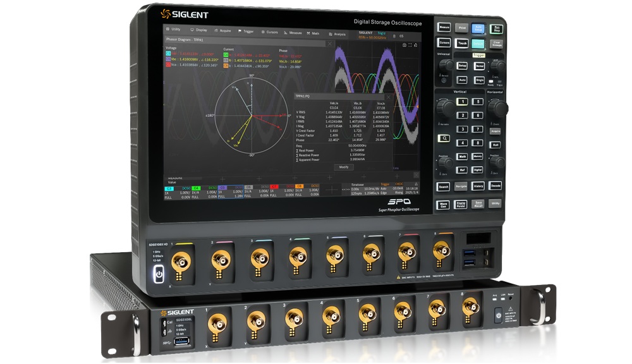Tap the fullscreen icon above the waveform
632x364 pixels.
click(410, 45)
